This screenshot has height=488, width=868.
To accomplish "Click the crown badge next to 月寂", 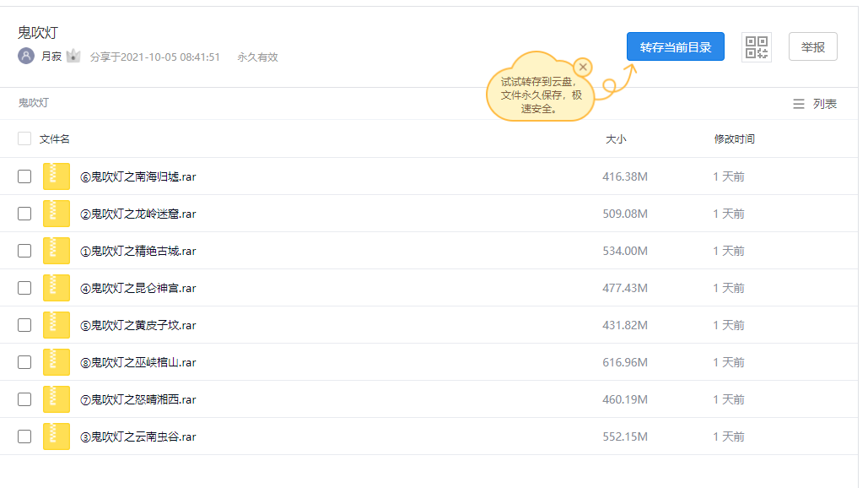I will click(x=73, y=57).
